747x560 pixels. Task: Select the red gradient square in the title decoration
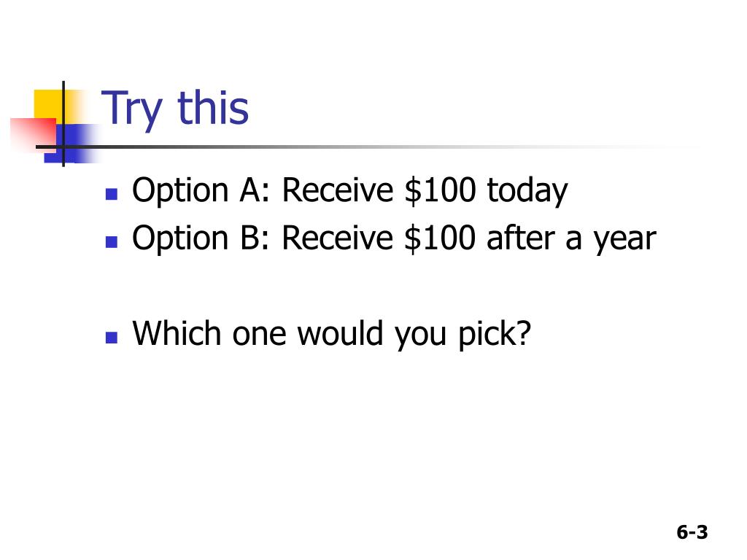tap(34, 135)
